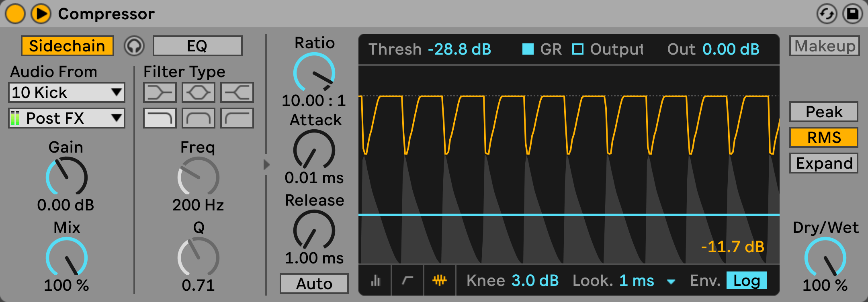Toggle the Compressor device activator
The width and height of the screenshot is (868, 302).
click(x=15, y=14)
